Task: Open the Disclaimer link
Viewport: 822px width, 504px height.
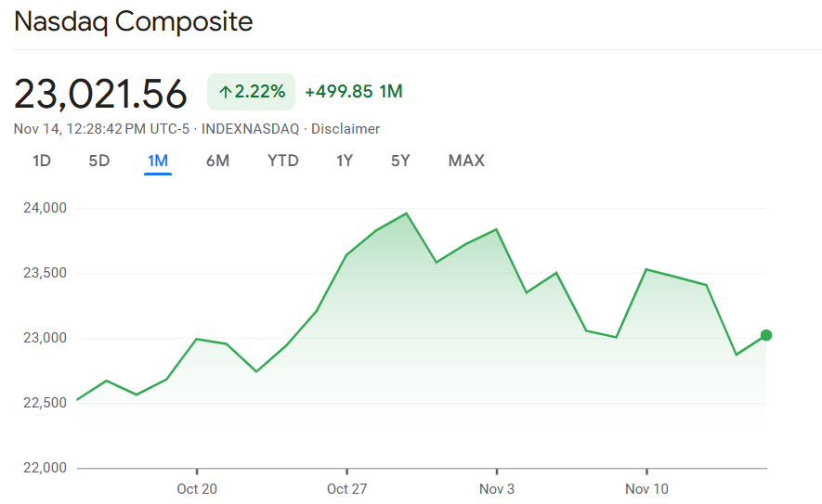Action: coord(346,129)
